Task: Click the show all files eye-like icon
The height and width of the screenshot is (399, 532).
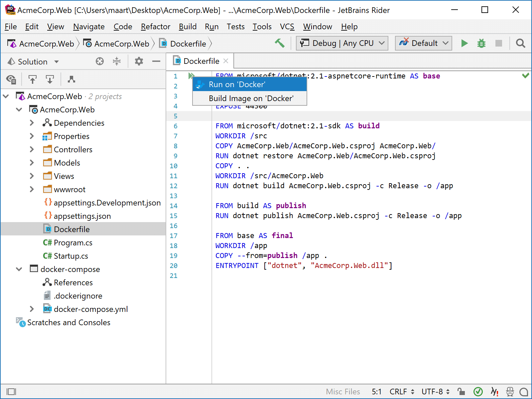Action: point(11,79)
